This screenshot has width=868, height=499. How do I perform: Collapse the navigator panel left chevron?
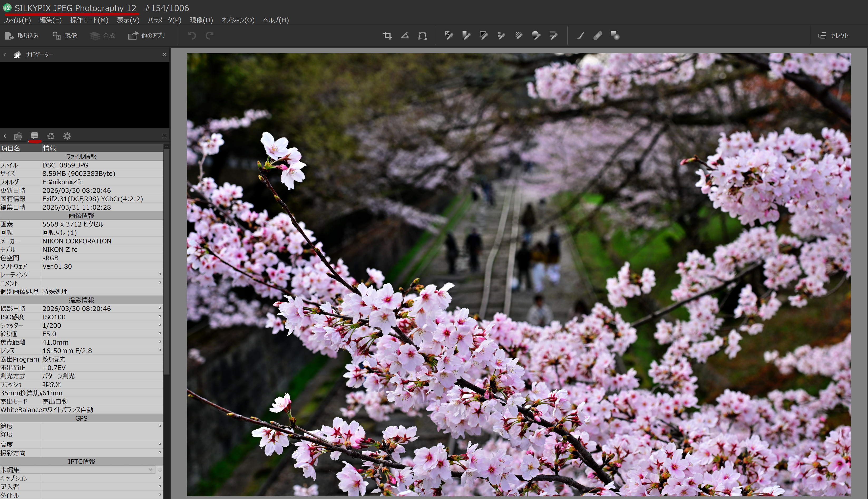tap(5, 55)
